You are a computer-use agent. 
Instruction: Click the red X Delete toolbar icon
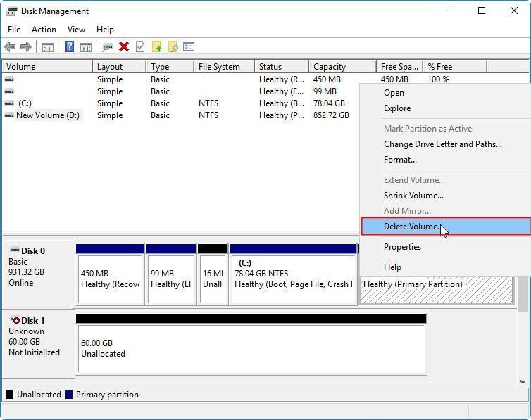[x=124, y=46]
